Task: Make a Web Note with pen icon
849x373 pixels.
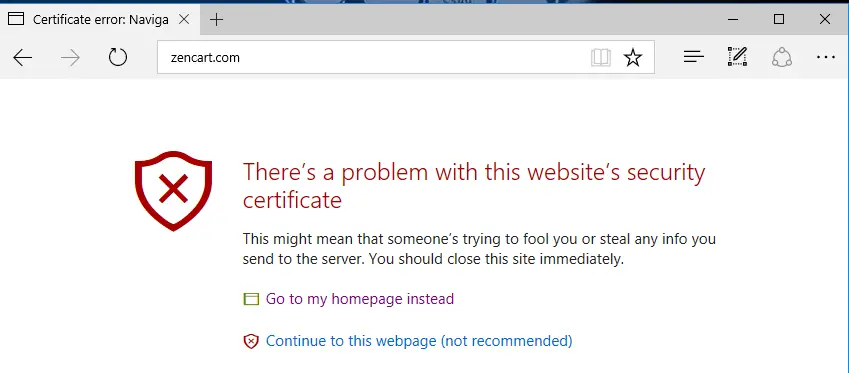Action: (737, 57)
